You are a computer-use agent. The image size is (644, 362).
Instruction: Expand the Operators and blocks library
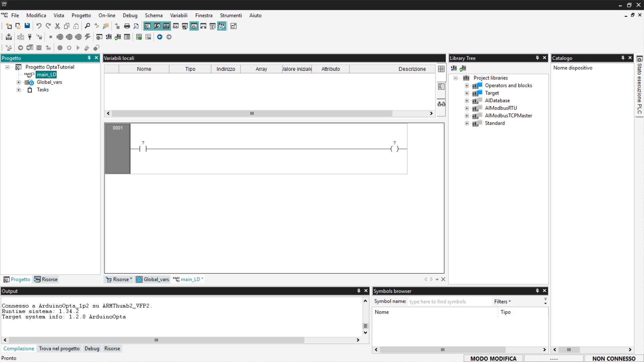pos(467,85)
